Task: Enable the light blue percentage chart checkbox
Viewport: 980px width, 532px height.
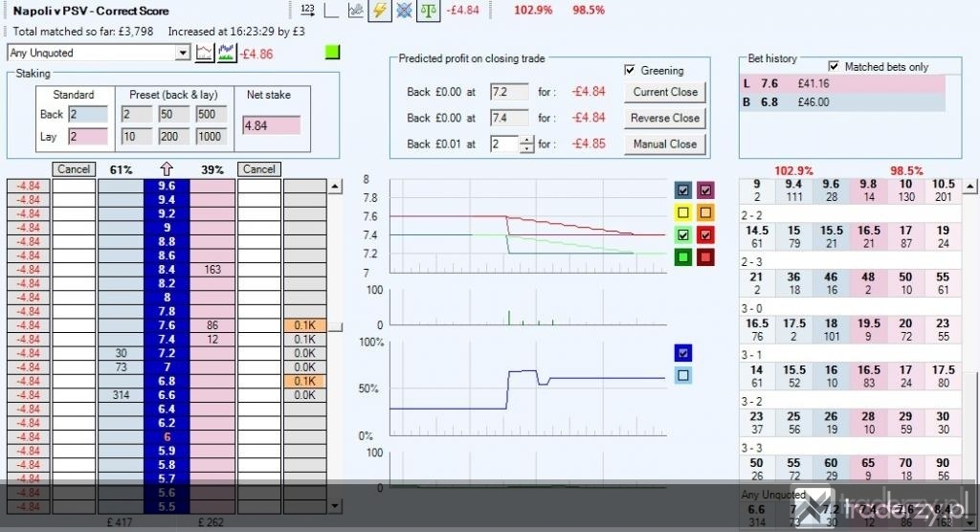Action: click(x=683, y=375)
